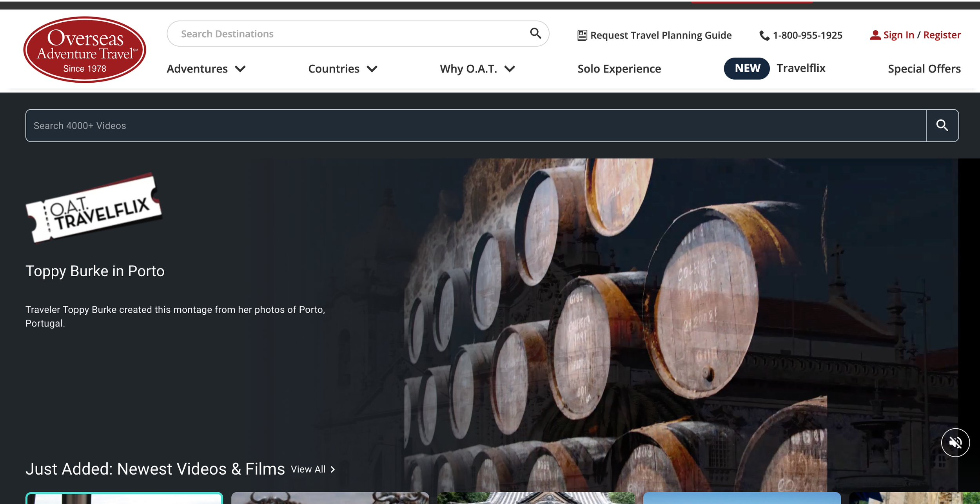This screenshot has width=980, height=504.
Task: Unmute the hero video sound
Action: coord(955,442)
